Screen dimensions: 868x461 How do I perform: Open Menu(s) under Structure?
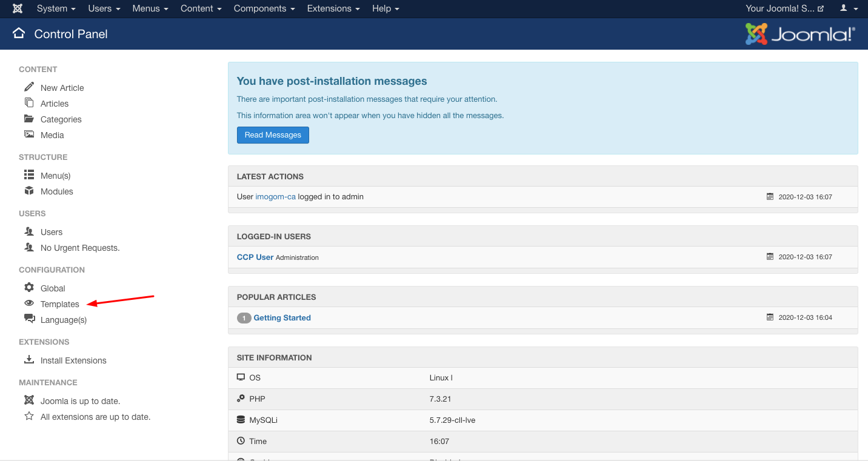(x=55, y=176)
